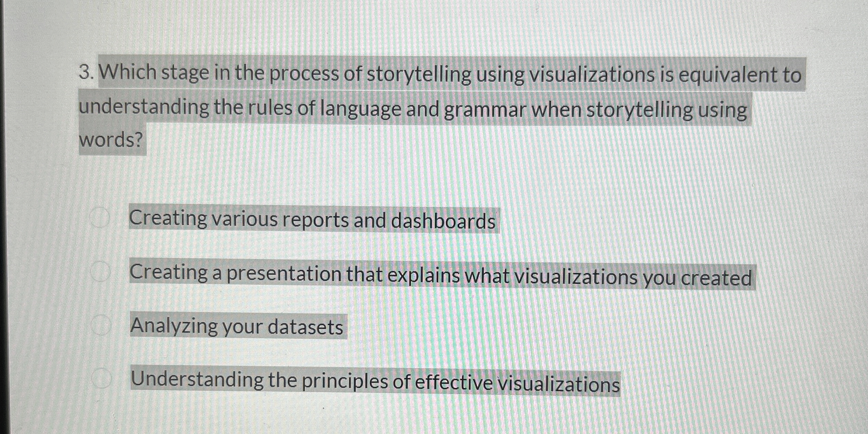Click the blank space between question and options

pyautogui.click(x=421, y=179)
